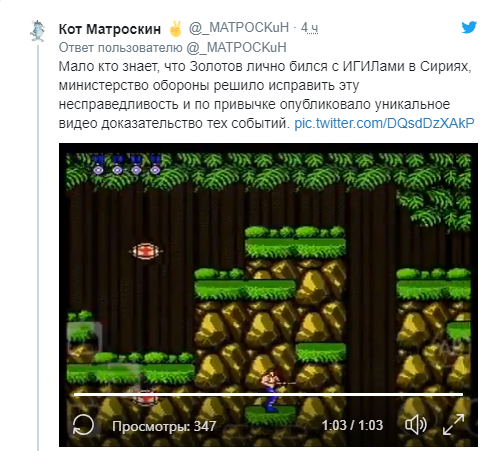497x451 pixels.
Task: Click the Просмотры: 347 view counter
Action: pyautogui.click(x=164, y=426)
